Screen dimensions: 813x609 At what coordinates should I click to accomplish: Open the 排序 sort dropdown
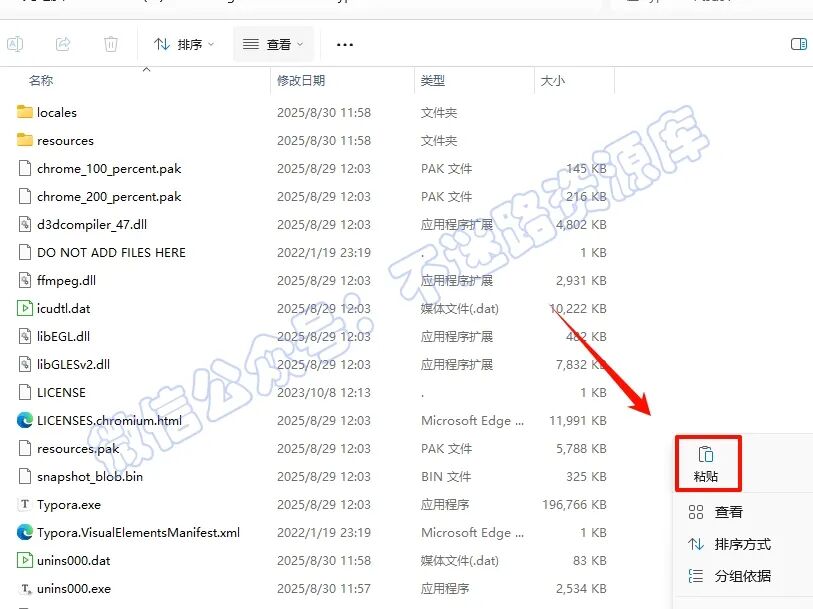tap(184, 45)
